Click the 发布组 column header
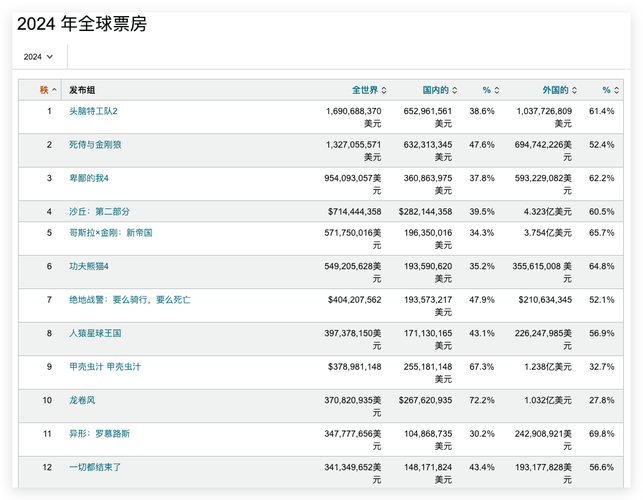 [82, 90]
